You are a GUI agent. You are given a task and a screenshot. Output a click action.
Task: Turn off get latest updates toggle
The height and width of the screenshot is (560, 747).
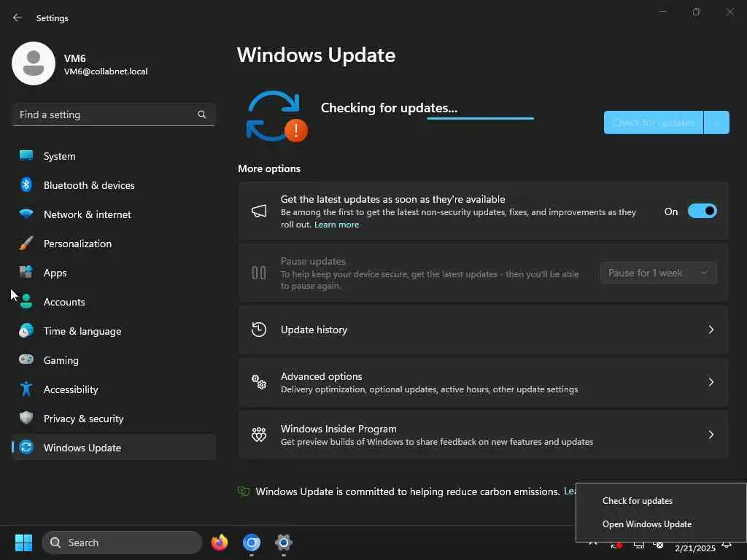pos(703,211)
